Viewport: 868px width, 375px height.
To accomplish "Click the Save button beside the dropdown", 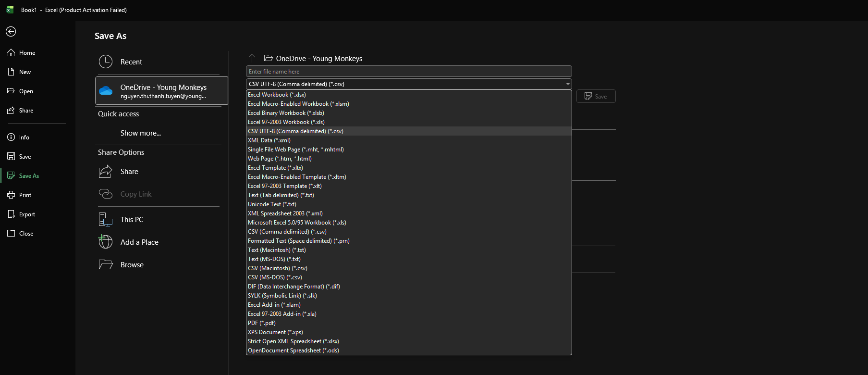I will (x=596, y=96).
